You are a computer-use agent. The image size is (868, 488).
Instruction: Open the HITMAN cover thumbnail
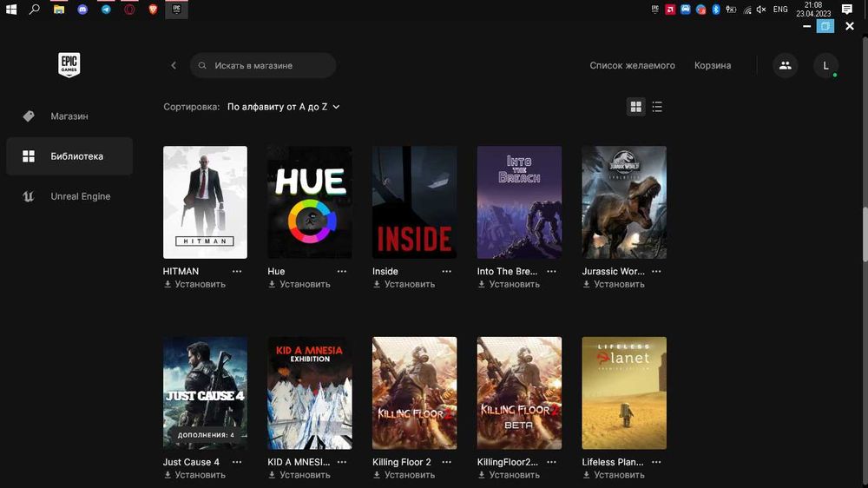[x=205, y=202]
